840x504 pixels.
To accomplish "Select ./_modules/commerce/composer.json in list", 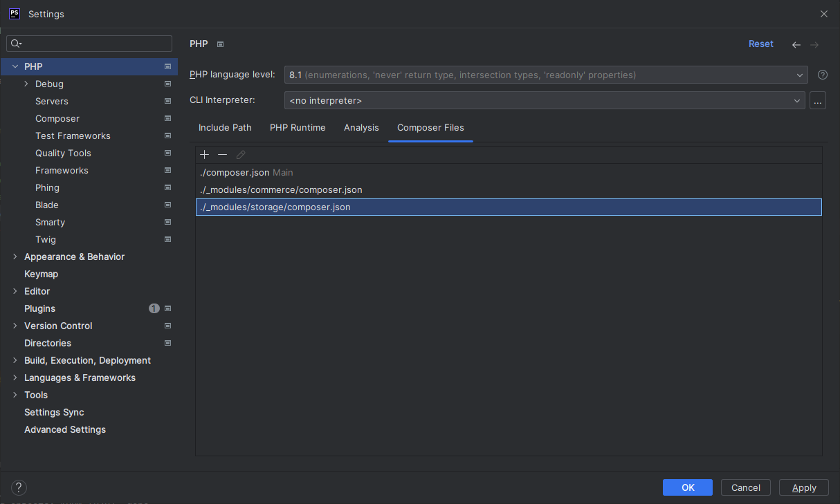I will coord(280,189).
